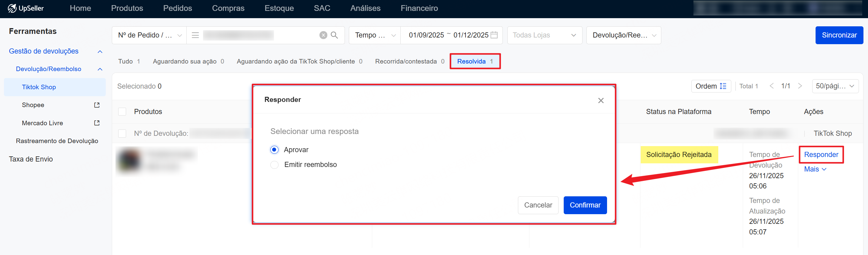This screenshot has height=255, width=868.
Task: Clear the search field with X icon
Action: (323, 35)
